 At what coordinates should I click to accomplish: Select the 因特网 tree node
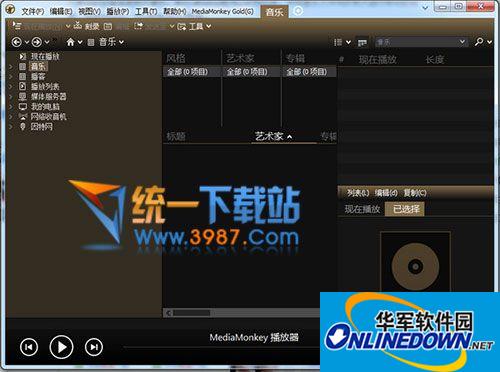pyautogui.click(x=42, y=126)
